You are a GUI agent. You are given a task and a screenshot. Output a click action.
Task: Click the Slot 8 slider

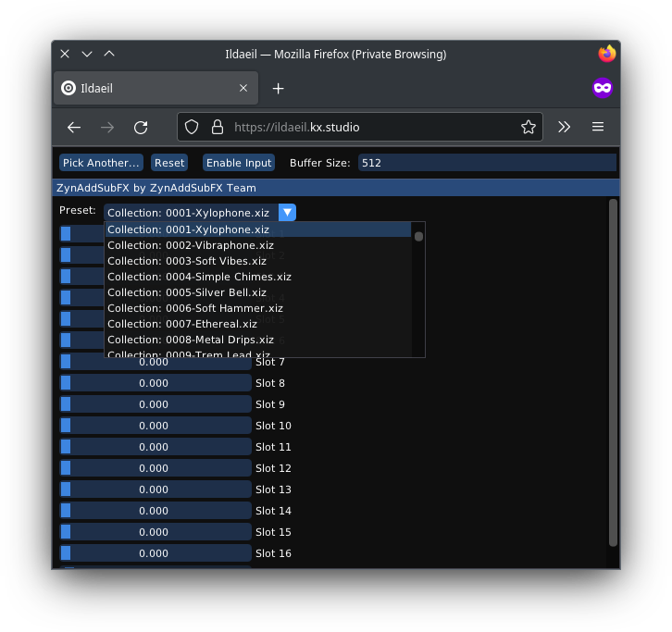[156, 383]
